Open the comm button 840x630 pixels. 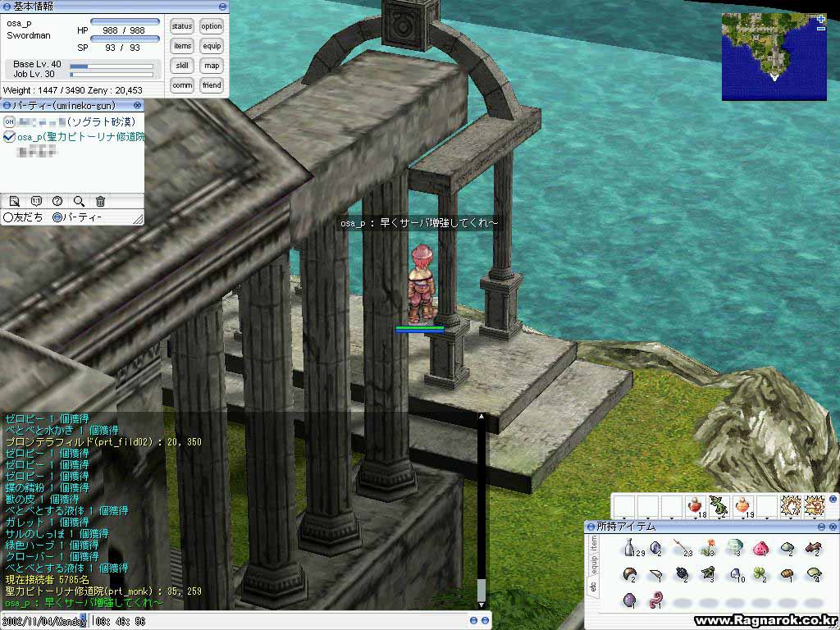pyautogui.click(x=182, y=85)
